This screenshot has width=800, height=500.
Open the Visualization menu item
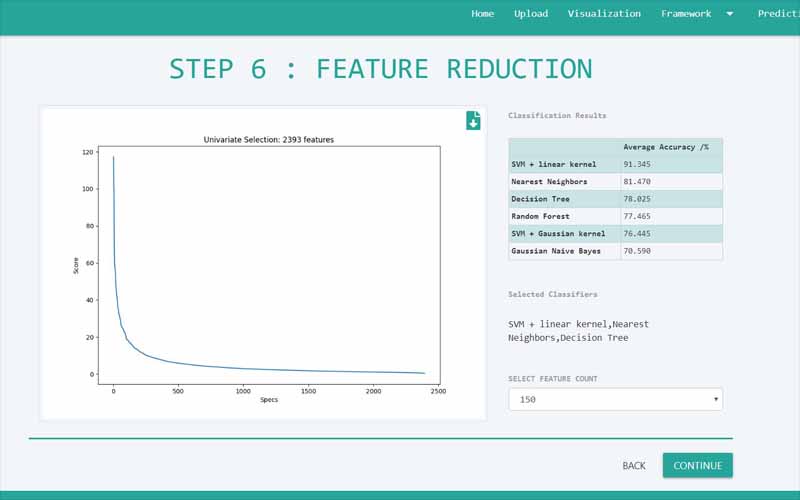tap(604, 14)
